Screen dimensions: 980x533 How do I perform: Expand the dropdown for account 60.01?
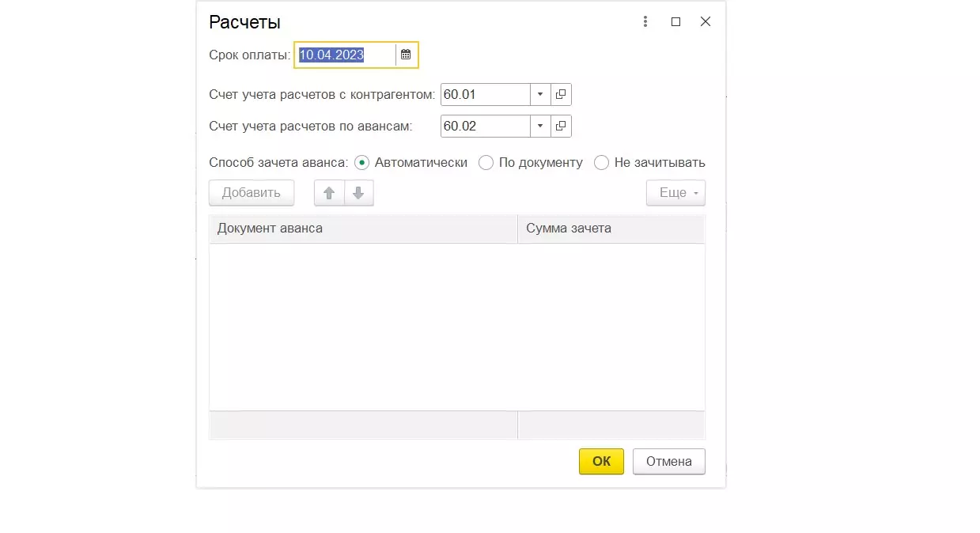click(540, 95)
